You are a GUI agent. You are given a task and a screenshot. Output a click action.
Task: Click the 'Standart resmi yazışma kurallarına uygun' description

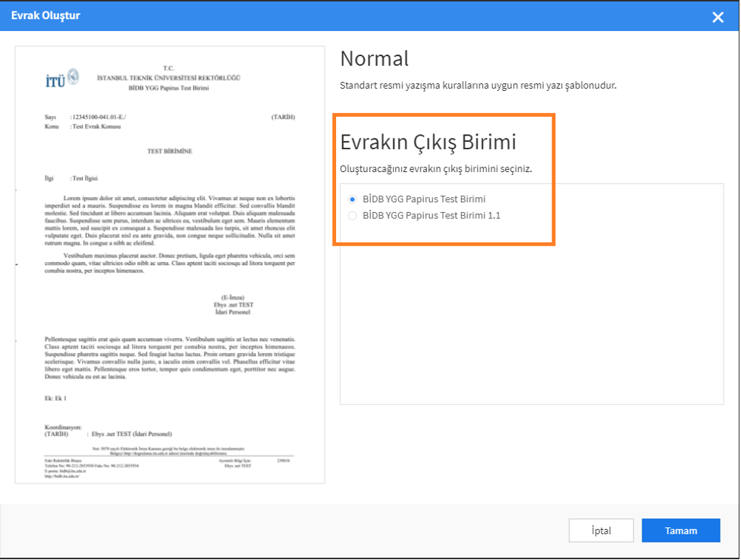coord(479,86)
